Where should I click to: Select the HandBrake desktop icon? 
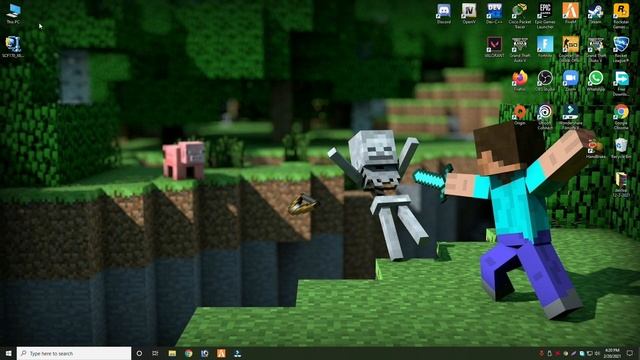coord(596,148)
